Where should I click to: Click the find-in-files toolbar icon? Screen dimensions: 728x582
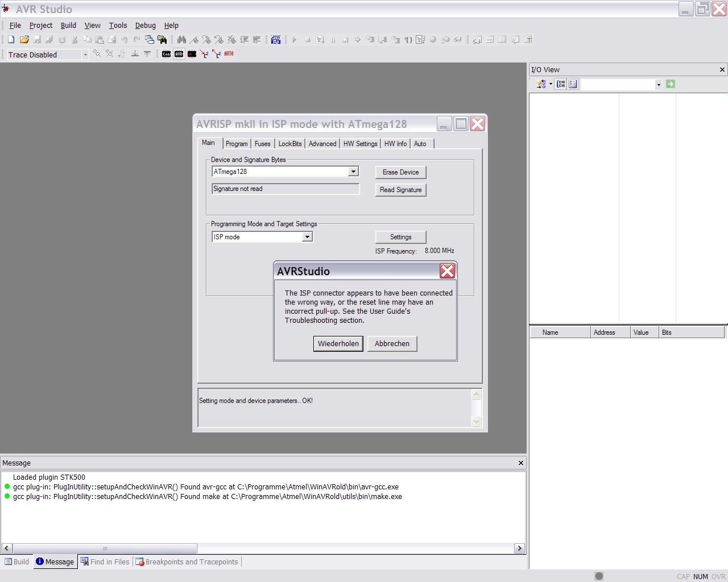pyautogui.click(x=162, y=39)
